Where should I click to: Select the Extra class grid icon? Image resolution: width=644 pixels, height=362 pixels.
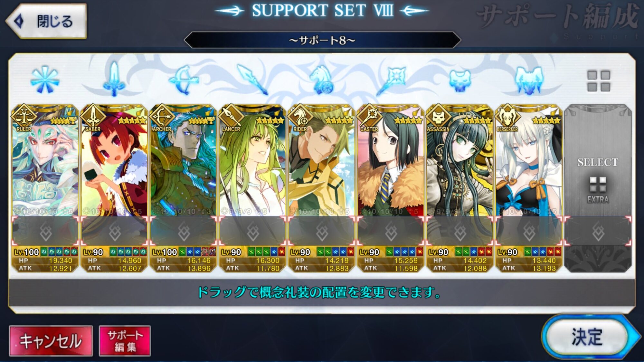(599, 81)
